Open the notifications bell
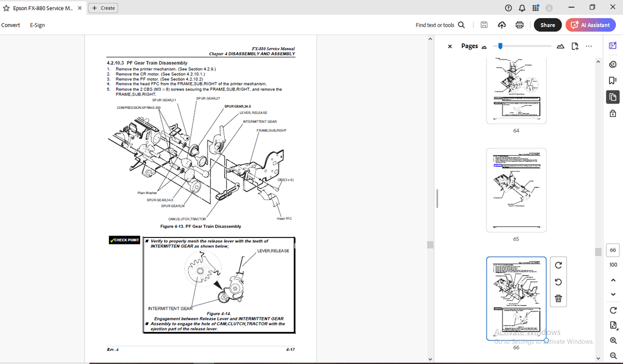Screen dimensions: 623x364 click(522, 8)
